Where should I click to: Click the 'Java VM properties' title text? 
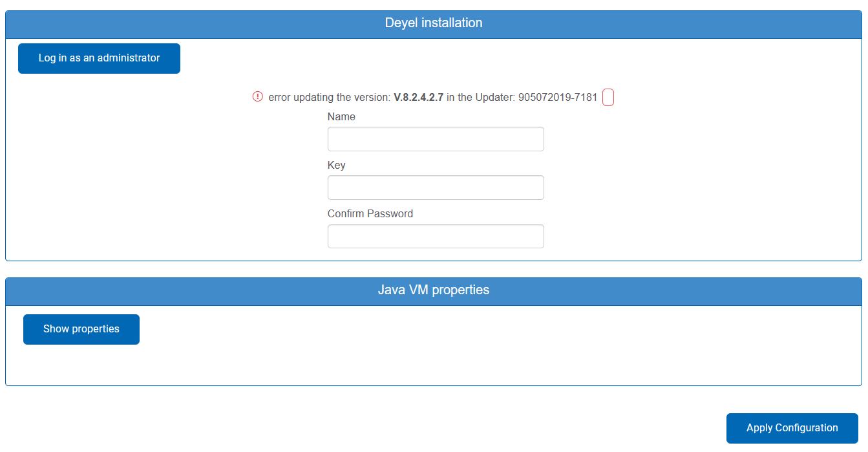(434, 290)
